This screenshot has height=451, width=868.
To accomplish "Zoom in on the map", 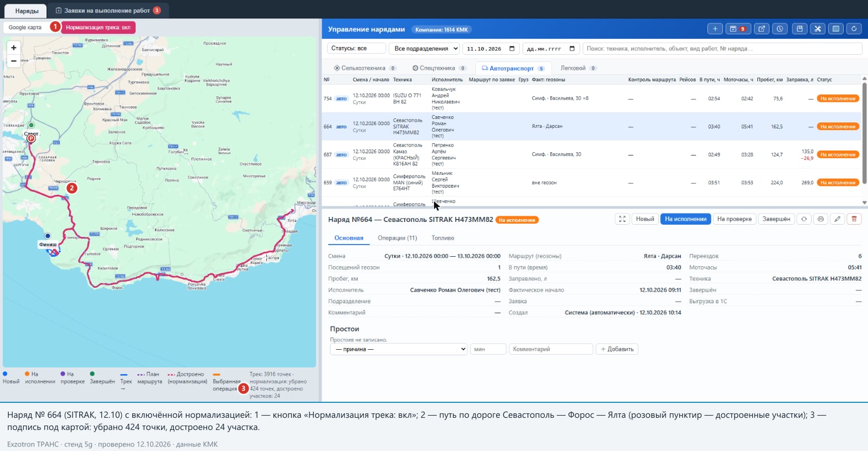I will click(x=14, y=48).
